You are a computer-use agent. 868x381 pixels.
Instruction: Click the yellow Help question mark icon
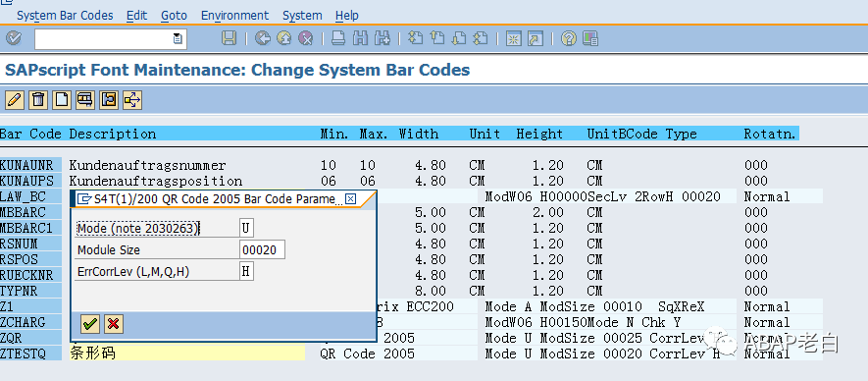click(569, 38)
